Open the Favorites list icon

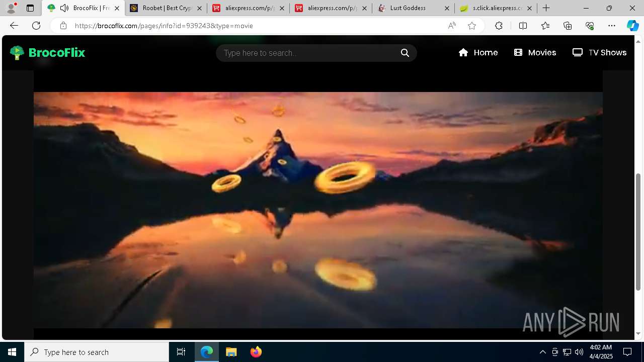point(545,26)
